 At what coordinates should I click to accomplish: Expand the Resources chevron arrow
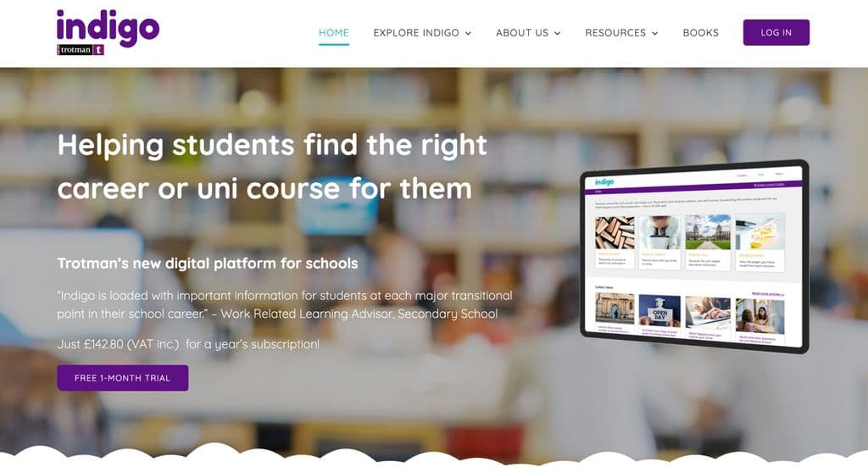click(x=655, y=33)
